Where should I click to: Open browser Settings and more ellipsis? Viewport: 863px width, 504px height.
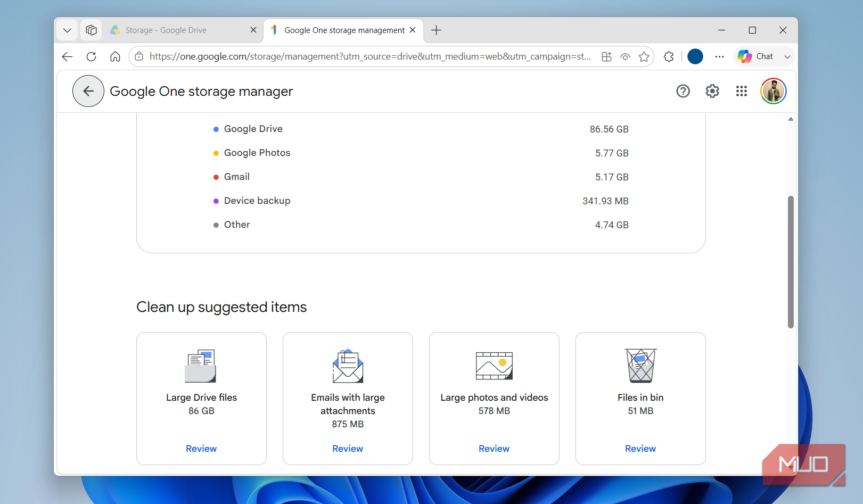click(x=719, y=56)
